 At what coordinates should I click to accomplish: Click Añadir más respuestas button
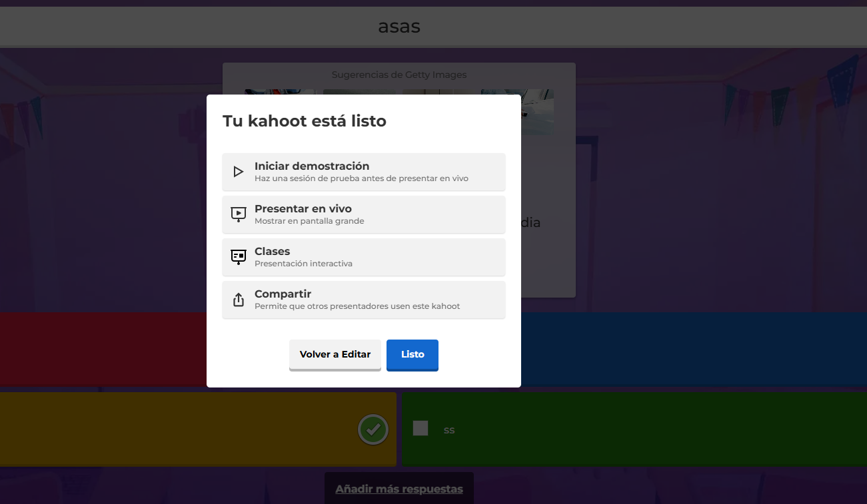(x=399, y=489)
